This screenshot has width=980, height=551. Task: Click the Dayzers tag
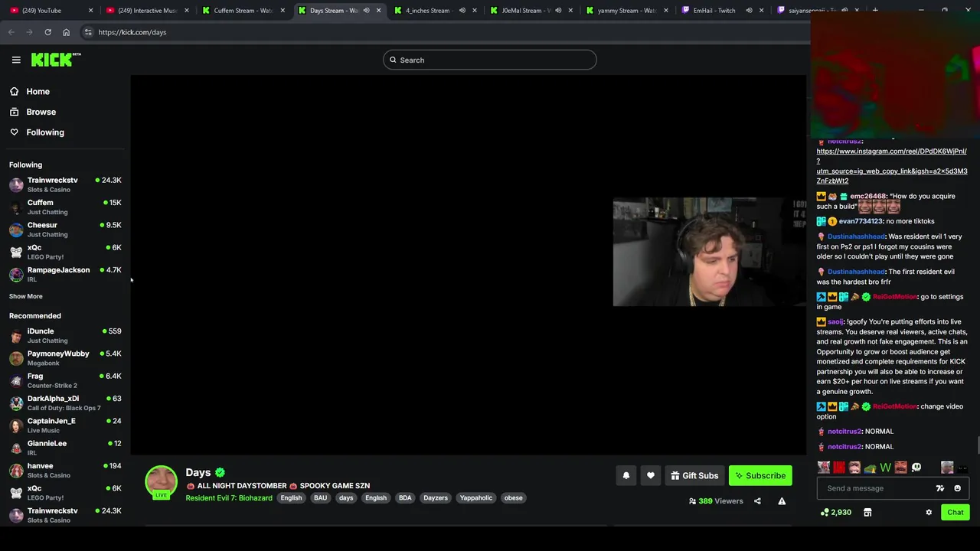click(x=436, y=497)
